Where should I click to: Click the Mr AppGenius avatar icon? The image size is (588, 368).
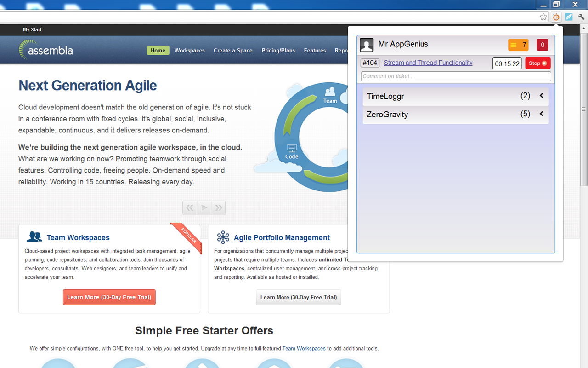(x=367, y=45)
